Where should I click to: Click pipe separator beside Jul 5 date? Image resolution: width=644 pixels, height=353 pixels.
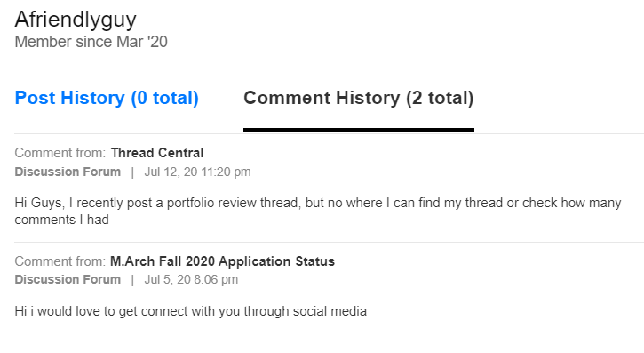[132, 280]
